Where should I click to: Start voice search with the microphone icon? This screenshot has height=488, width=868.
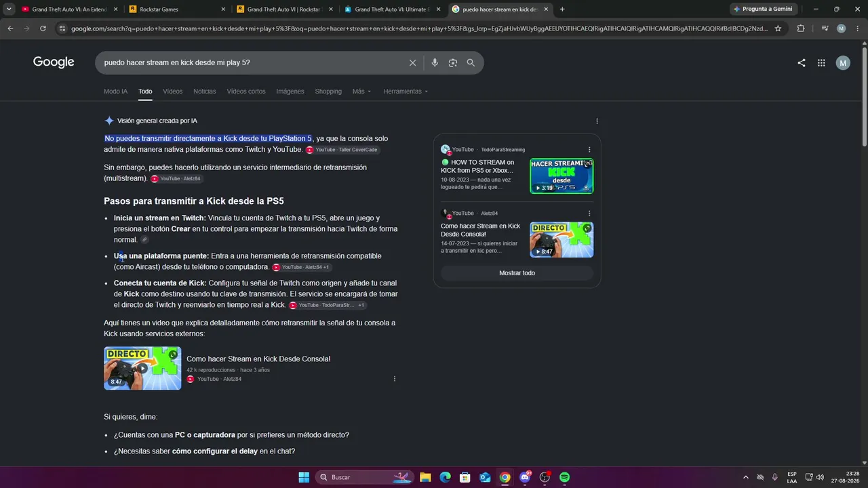(x=435, y=63)
